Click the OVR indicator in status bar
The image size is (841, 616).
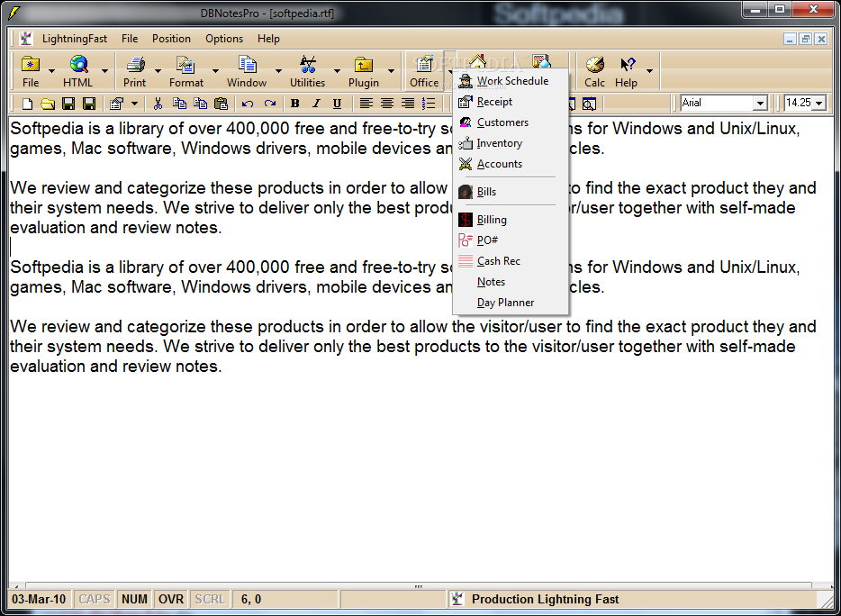[x=171, y=599]
